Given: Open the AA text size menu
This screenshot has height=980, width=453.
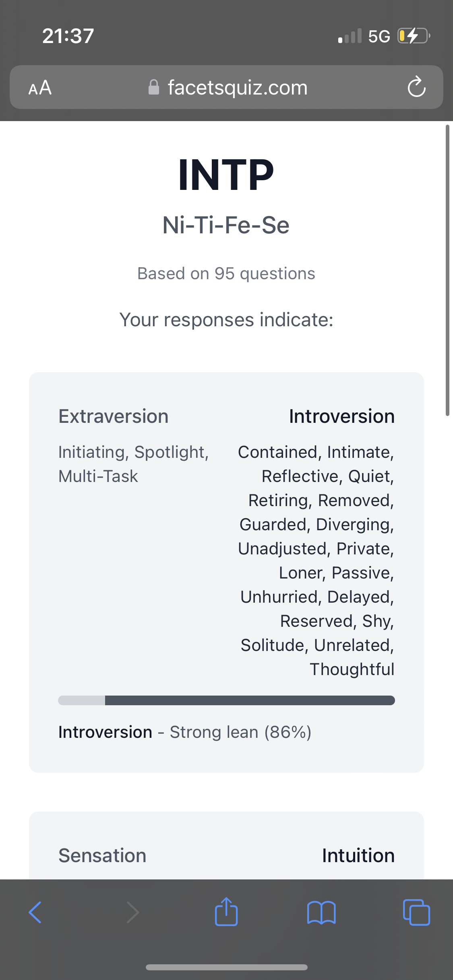Looking at the screenshot, I should coord(40,87).
